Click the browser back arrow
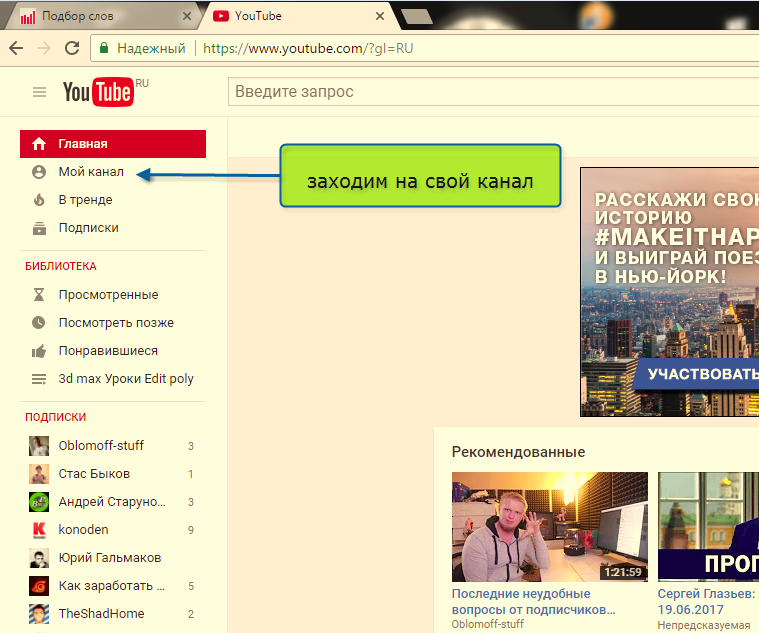Image resolution: width=759 pixels, height=633 pixels. (x=16, y=48)
